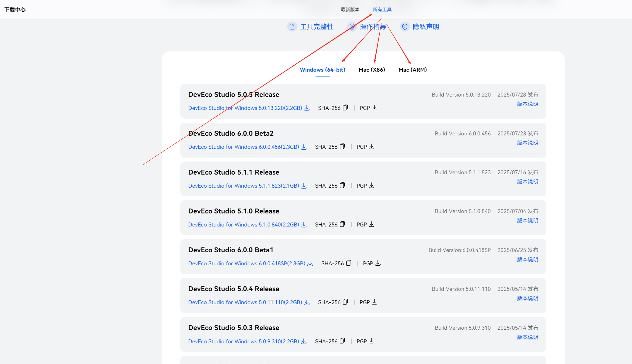Click the DevEco Studio 5.1.1 Release heading
Viewport: 632px width, 364px height.
(234, 172)
